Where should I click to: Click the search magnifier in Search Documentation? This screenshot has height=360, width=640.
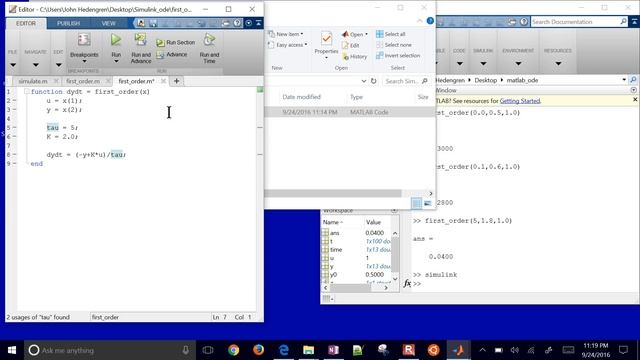click(623, 21)
